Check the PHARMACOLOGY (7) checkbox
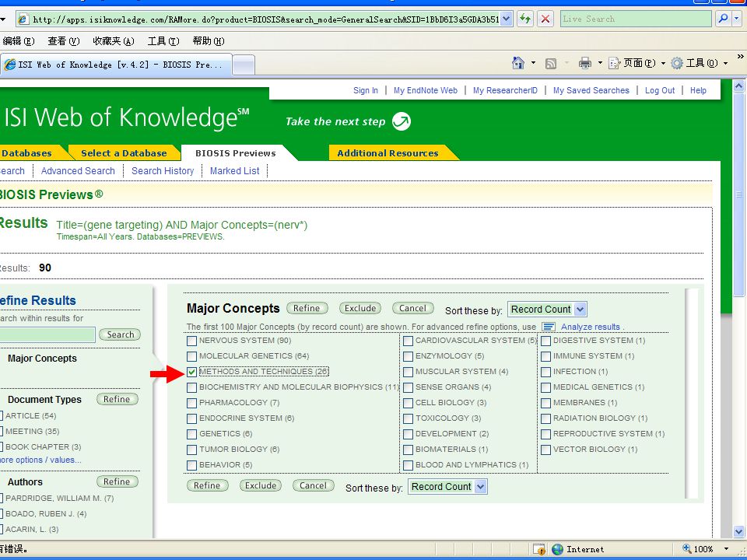747x560 pixels. 191,404
